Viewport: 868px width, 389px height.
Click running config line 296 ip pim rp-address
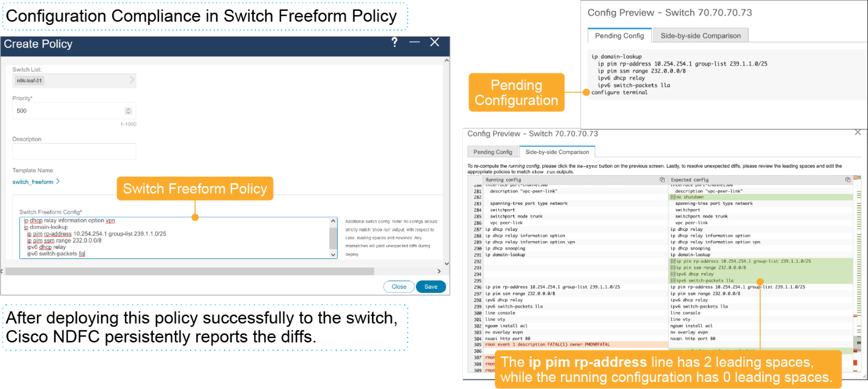pos(552,287)
